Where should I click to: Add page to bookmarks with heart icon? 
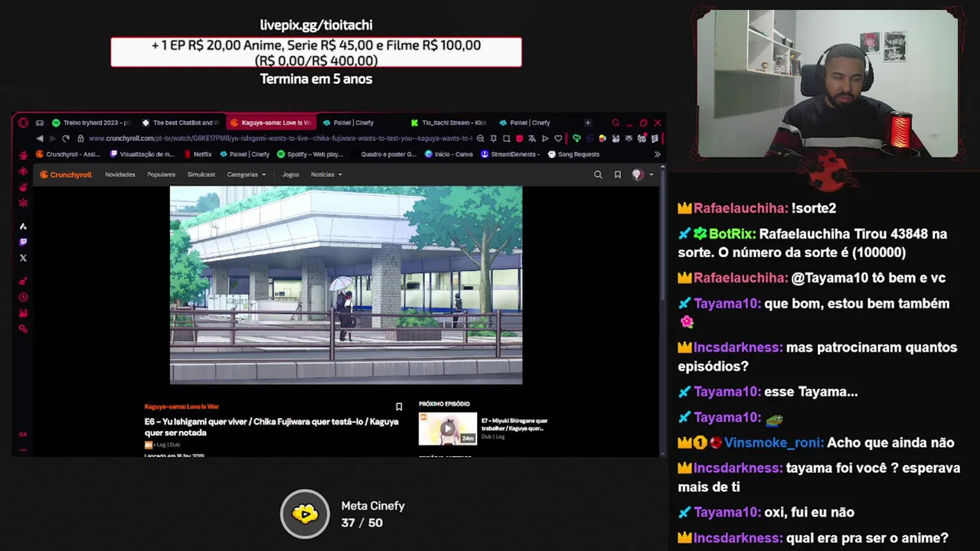[x=558, y=139]
